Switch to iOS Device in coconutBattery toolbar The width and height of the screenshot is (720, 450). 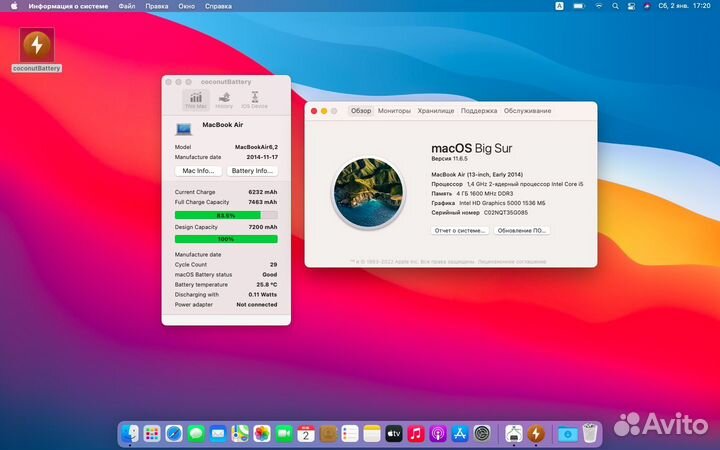pyautogui.click(x=254, y=100)
